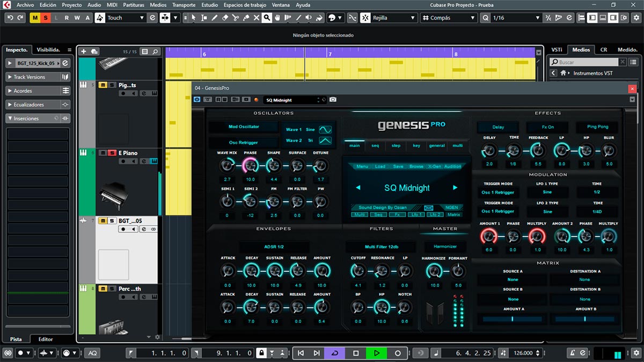Open the iterative quantize icon beside 1/16
The image size is (644, 362).
pos(548,18)
